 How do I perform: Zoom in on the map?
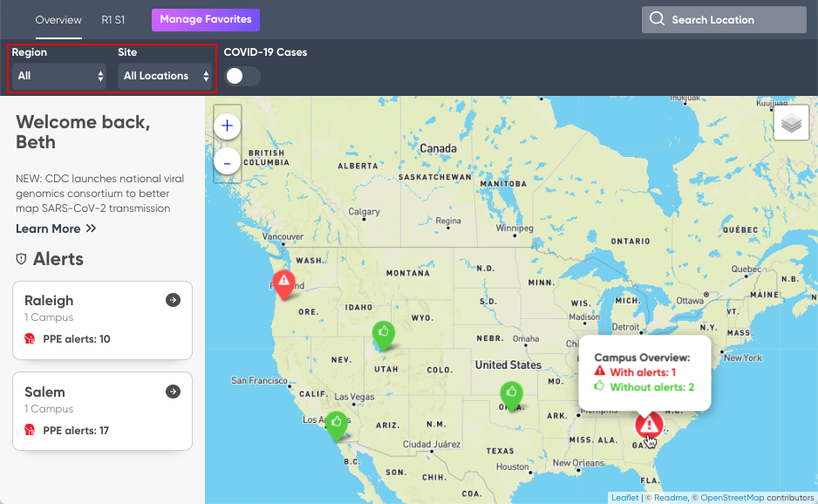click(227, 126)
